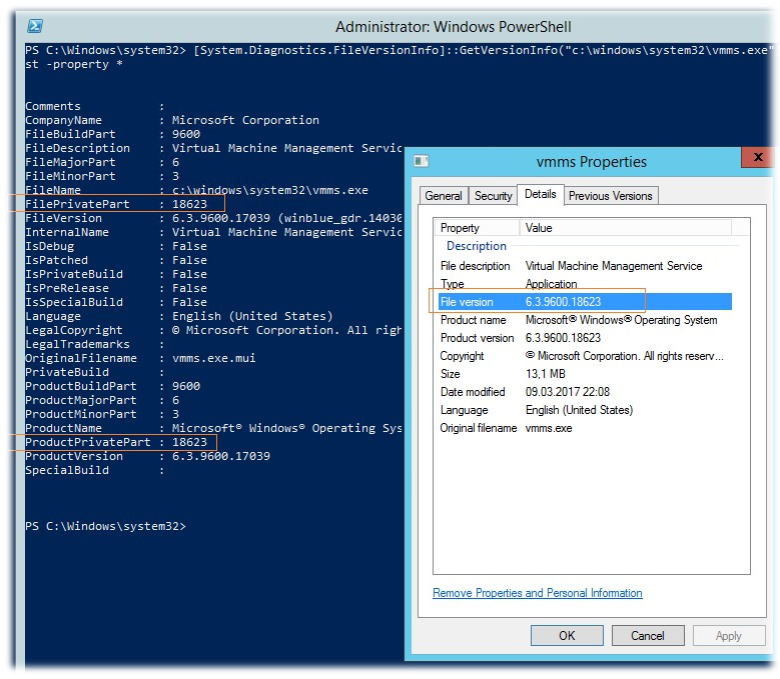
Task: Select the Type Application row
Action: pos(585,284)
